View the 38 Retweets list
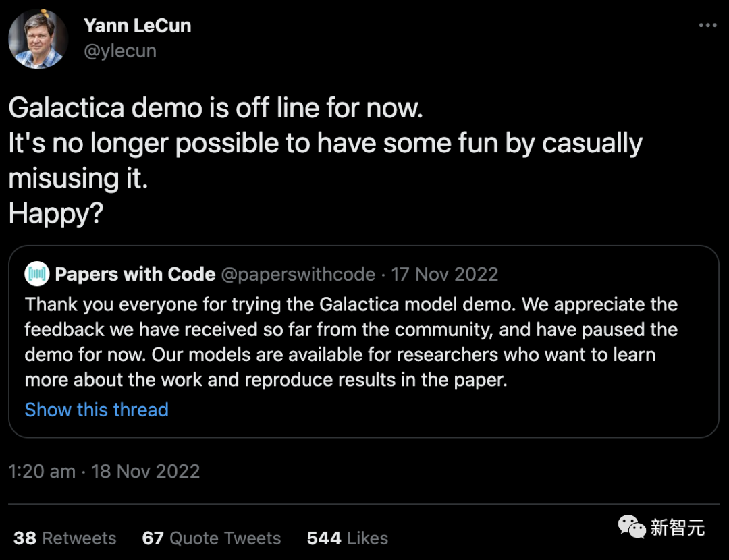Image resolution: width=729 pixels, height=560 pixels. coord(65,538)
